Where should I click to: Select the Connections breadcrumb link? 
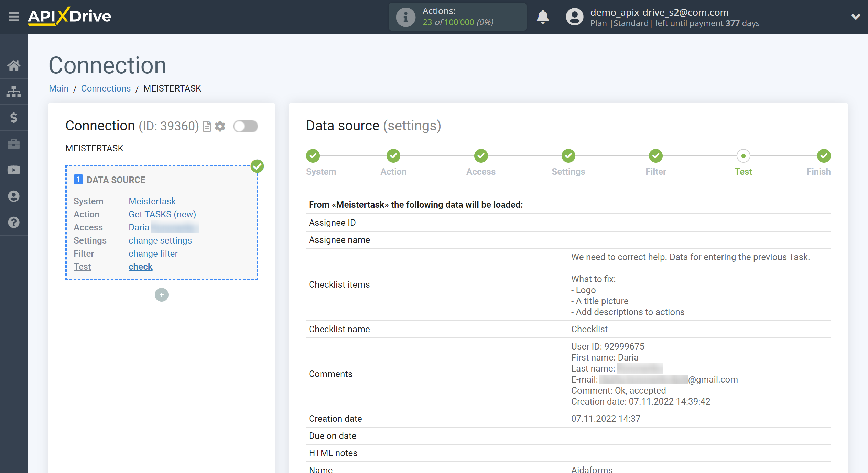click(106, 88)
